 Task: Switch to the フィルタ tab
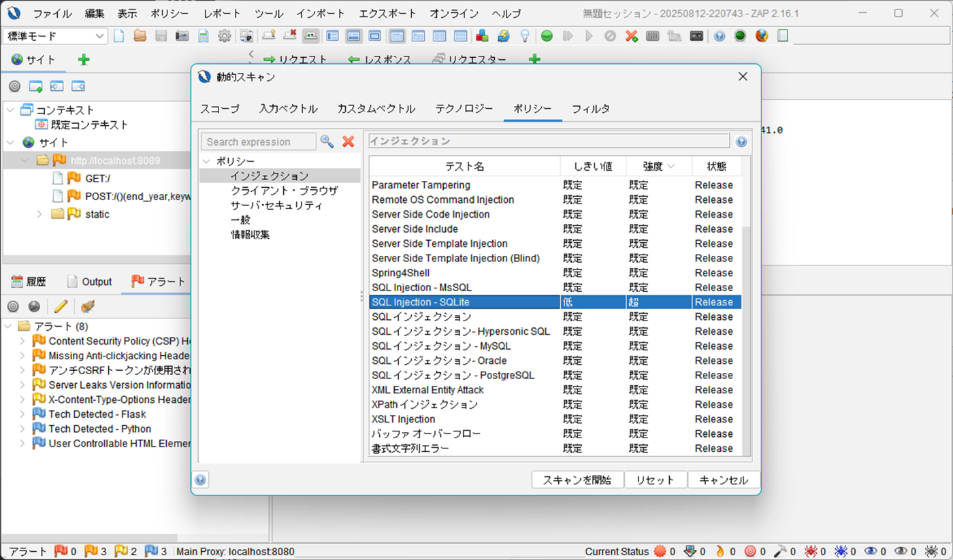[591, 109]
